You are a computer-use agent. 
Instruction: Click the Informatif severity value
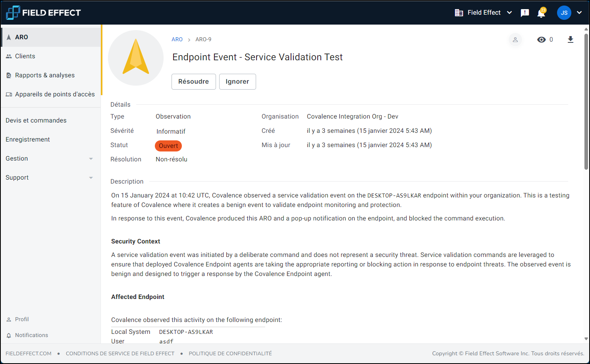[x=171, y=132]
